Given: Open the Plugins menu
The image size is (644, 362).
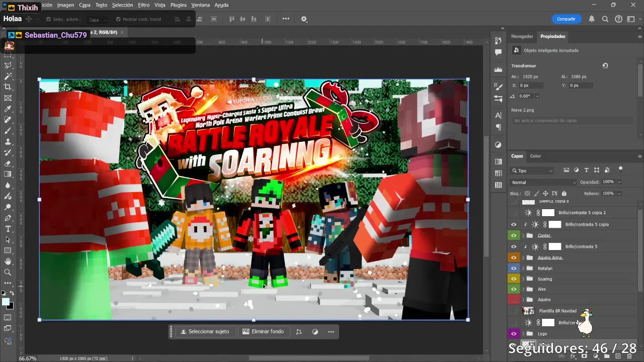Looking at the screenshot, I should click(x=178, y=5).
